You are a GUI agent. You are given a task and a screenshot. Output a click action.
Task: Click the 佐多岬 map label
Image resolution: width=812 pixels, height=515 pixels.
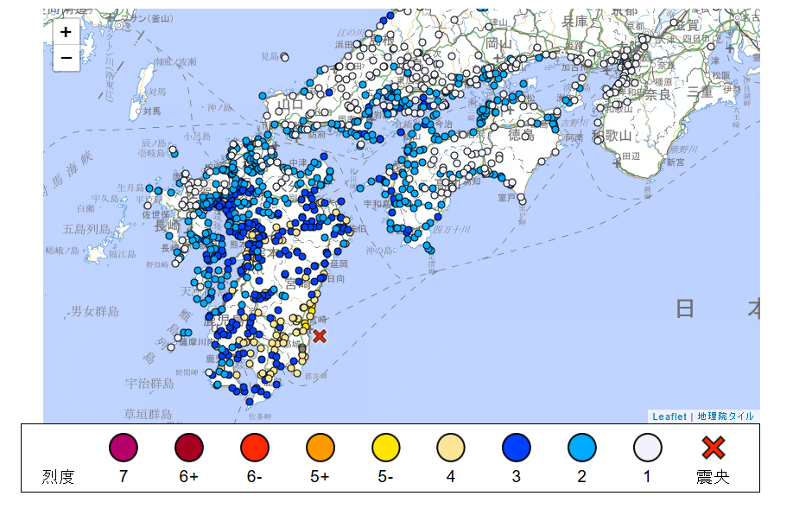(x=260, y=416)
